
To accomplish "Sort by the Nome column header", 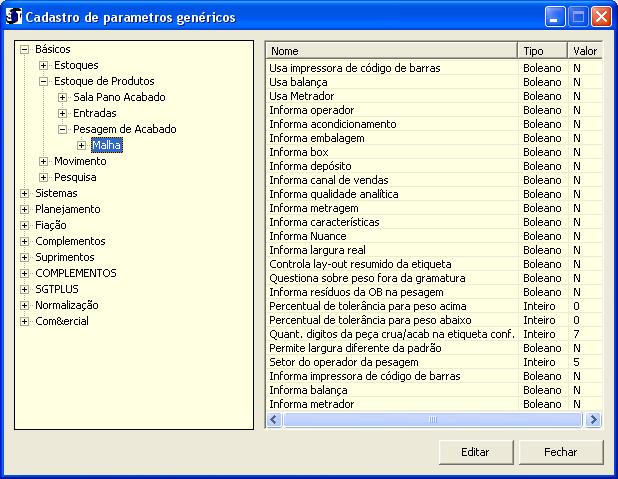I will (x=392, y=50).
